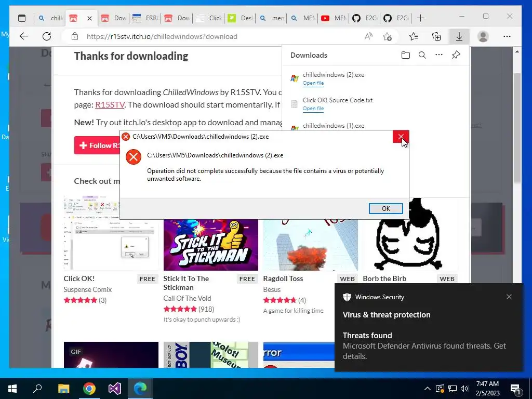Click Open file under chilledwindows (2).exe

[x=313, y=83]
